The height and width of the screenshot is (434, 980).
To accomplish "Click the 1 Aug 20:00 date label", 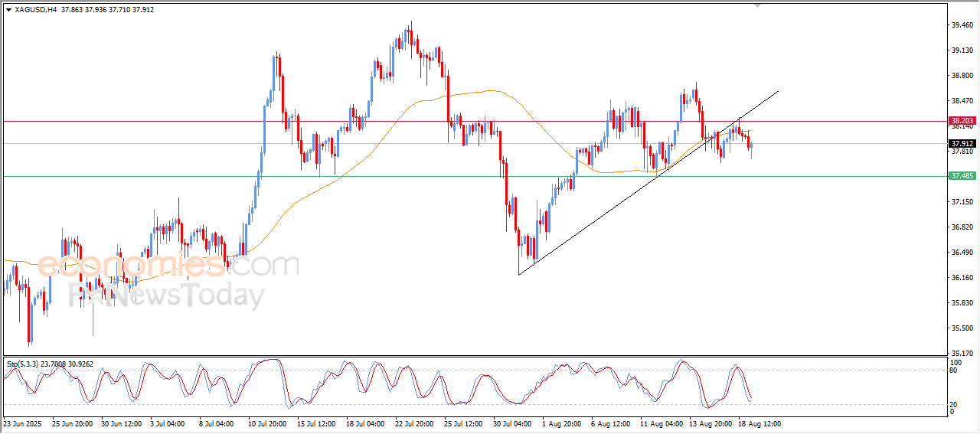I will pos(561,423).
